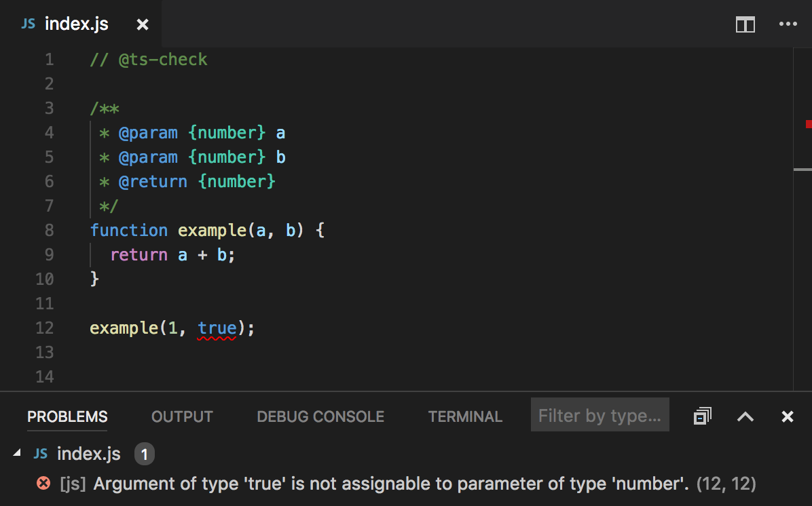Split the editor into two panes
812x506 pixels.
click(745, 24)
